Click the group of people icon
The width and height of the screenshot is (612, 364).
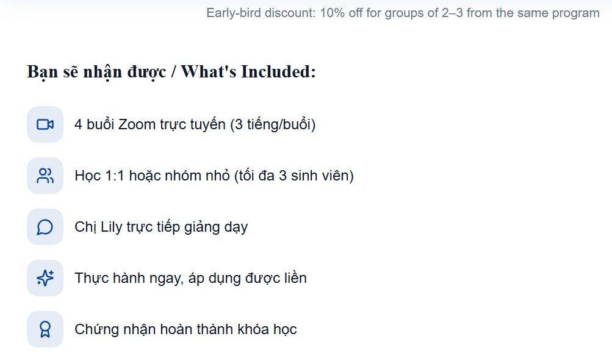pyautogui.click(x=45, y=176)
